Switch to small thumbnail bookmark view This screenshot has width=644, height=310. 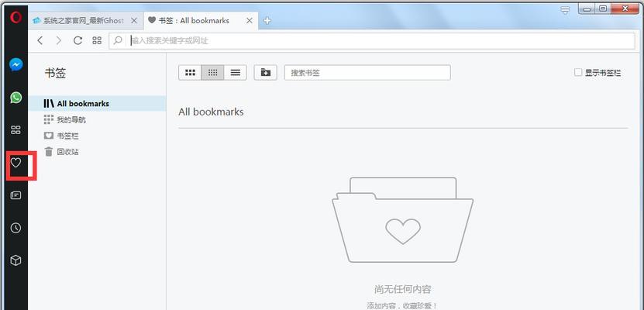212,73
